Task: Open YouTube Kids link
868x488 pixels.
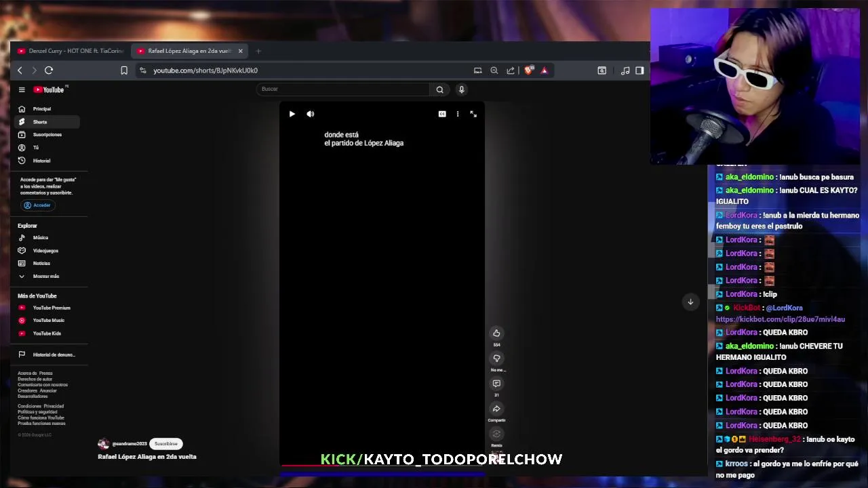Action: point(47,333)
